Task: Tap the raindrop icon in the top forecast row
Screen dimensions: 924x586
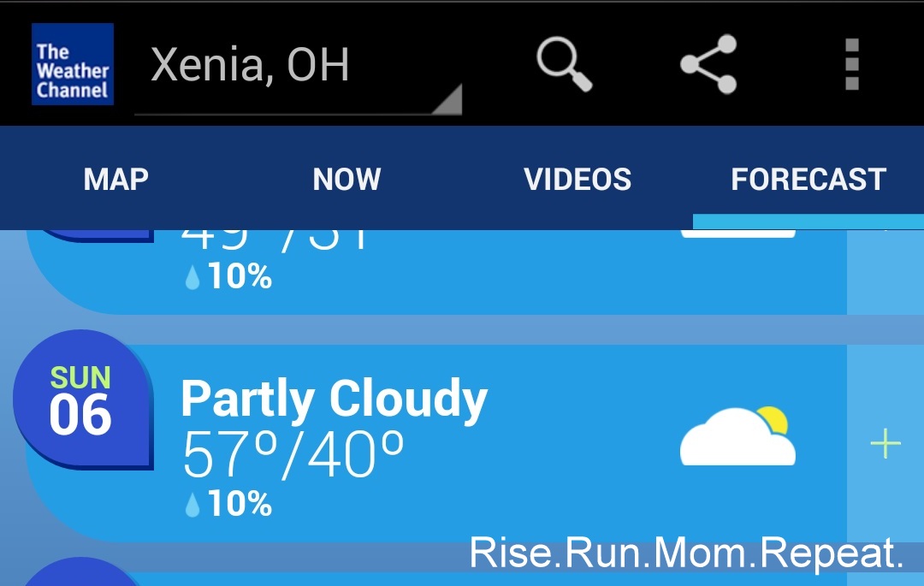Action: click(x=192, y=279)
